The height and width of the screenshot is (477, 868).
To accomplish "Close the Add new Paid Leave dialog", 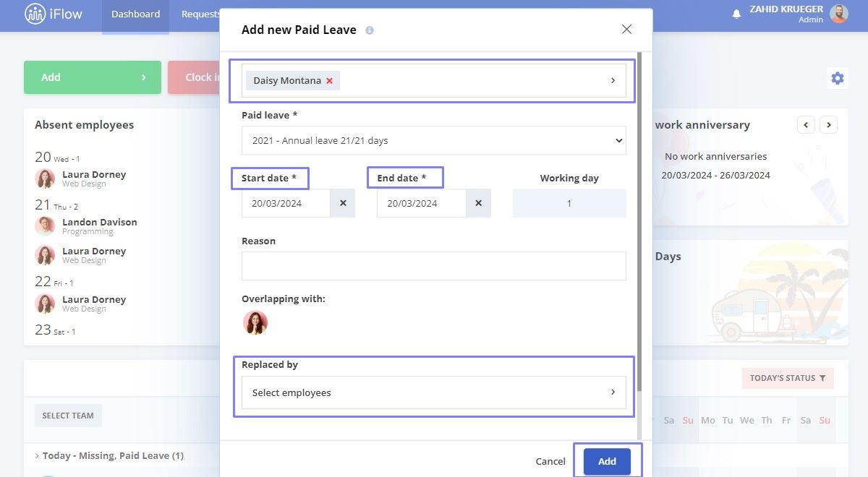I will [626, 30].
